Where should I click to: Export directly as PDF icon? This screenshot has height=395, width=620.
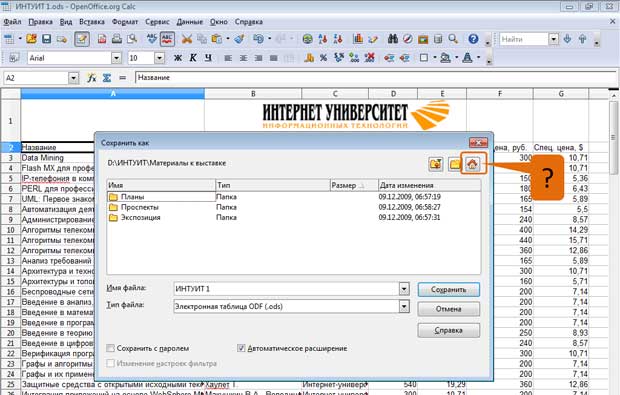[x=102, y=39]
